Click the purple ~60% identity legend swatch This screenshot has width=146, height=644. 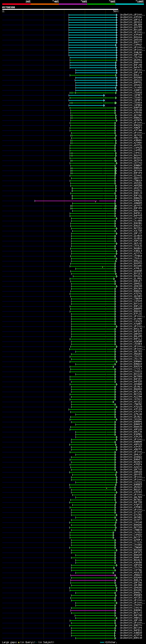point(73,4)
